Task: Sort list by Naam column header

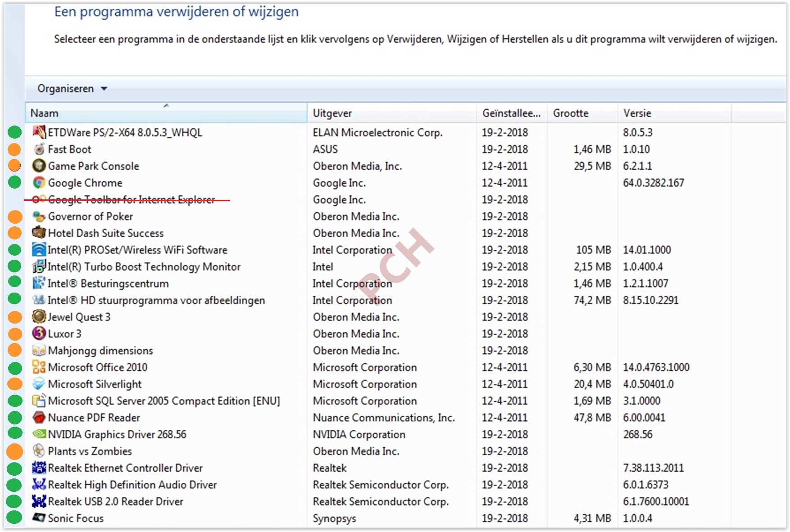Action: click(x=166, y=113)
